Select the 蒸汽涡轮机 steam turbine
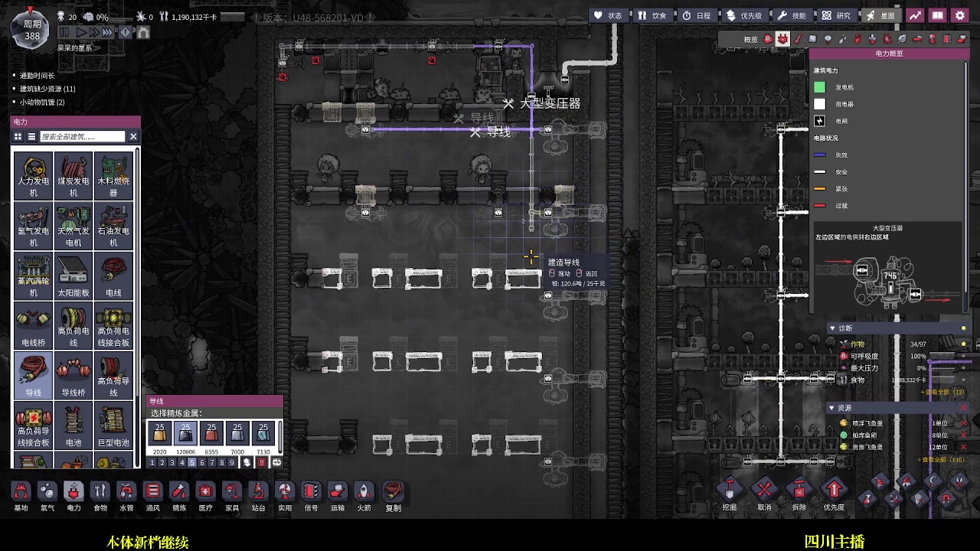The height and width of the screenshot is (551, 980). tap(33, 275)
